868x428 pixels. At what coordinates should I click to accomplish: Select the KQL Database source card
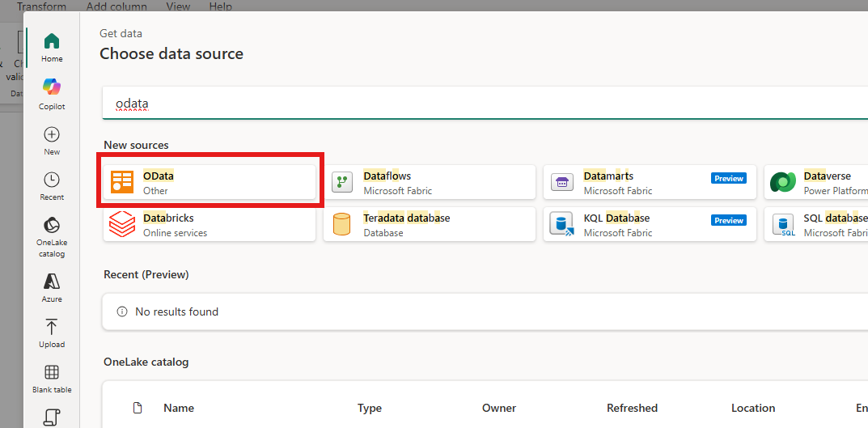[x=650, y=224]
